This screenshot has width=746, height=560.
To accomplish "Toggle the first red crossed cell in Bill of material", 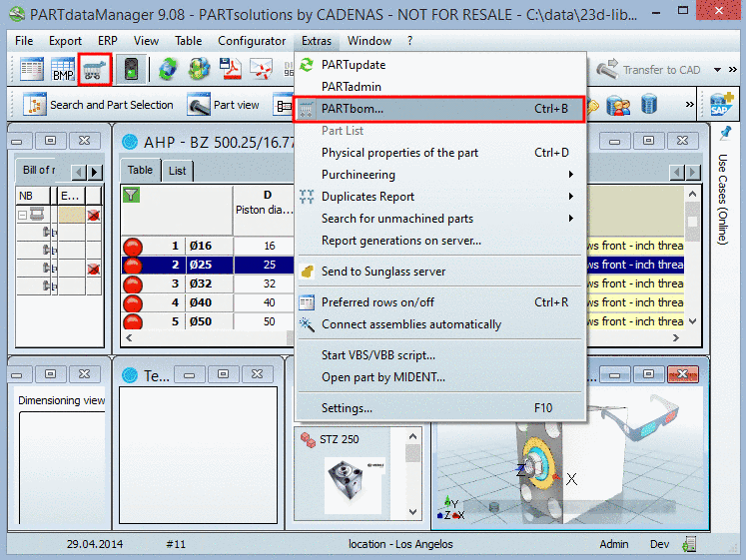I will pyautogui.click(x=94, y=216).
